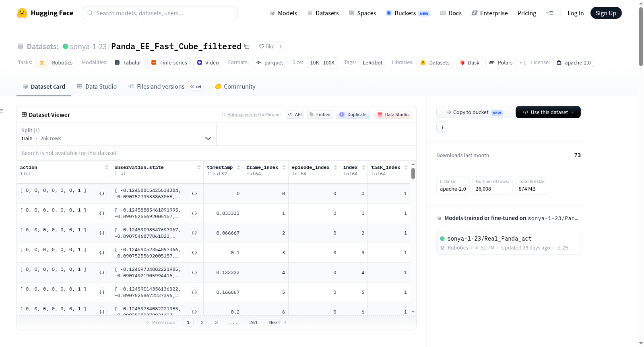Image resolution: width=644 pixels, height=347 pixels.
Task: Expand observation.state cell in timestamp 0.133333 row
Action: point(195,272)
